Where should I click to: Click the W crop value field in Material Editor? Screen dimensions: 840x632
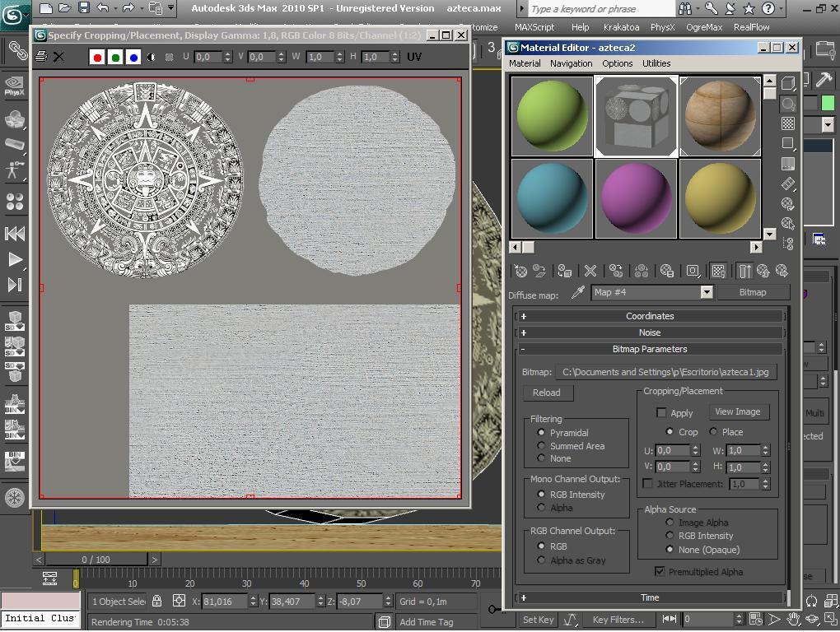tap(744, 450)
